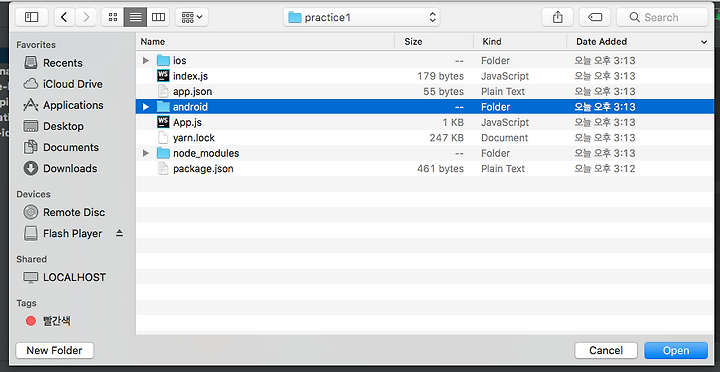Click the New Folder button

55,350
